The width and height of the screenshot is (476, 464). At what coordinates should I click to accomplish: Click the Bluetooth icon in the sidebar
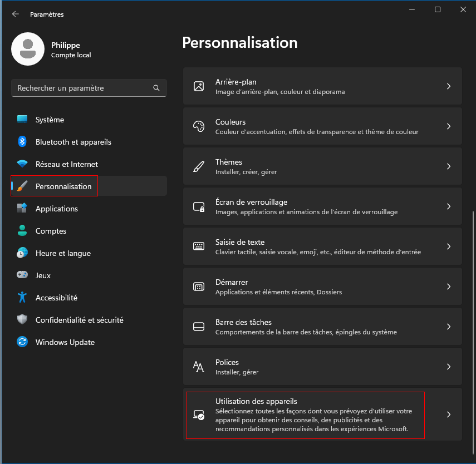[22, 142]
